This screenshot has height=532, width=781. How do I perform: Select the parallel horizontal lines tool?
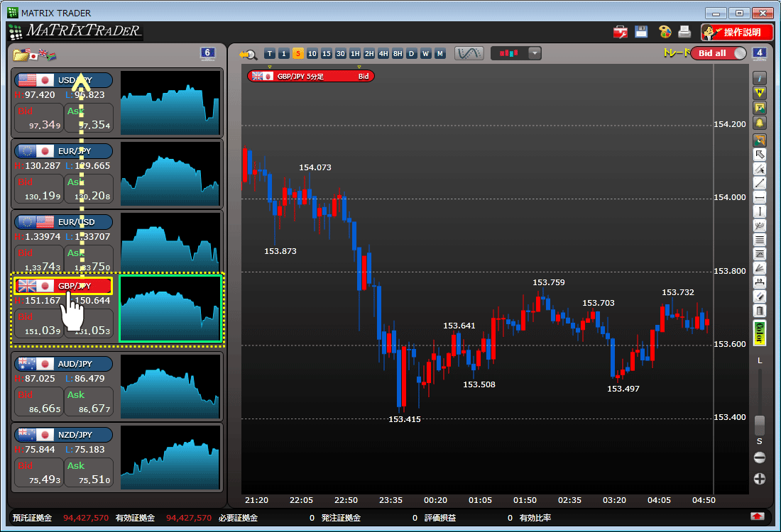pyautogui.click(x=759, y=240)
